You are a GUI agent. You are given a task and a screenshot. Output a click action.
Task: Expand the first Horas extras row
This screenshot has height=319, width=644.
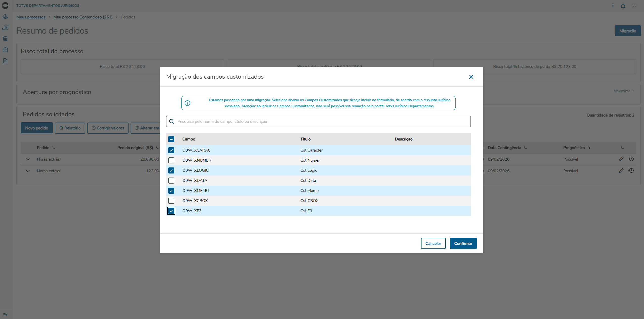[28, 159]
